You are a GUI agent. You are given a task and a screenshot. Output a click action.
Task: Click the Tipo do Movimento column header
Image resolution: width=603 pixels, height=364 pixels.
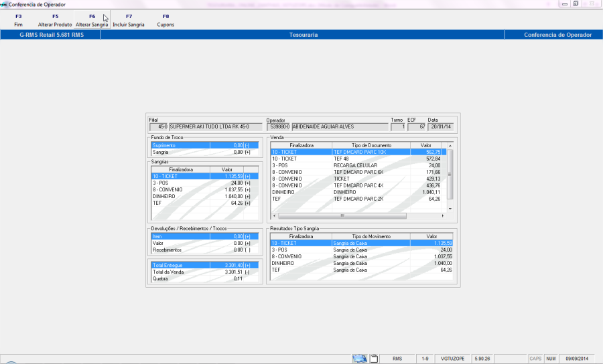pyautogui.click(x=371, y=236)
